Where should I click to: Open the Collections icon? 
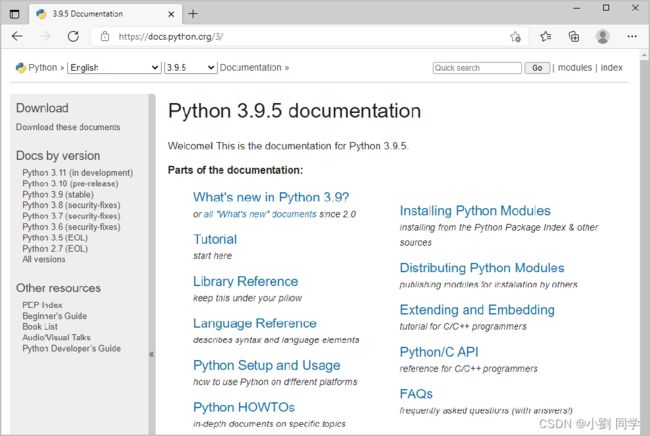point(574,36)
